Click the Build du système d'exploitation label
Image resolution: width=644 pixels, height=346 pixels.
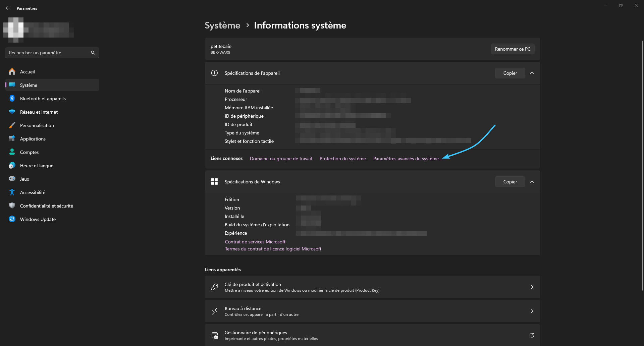(x=257, y=225)
